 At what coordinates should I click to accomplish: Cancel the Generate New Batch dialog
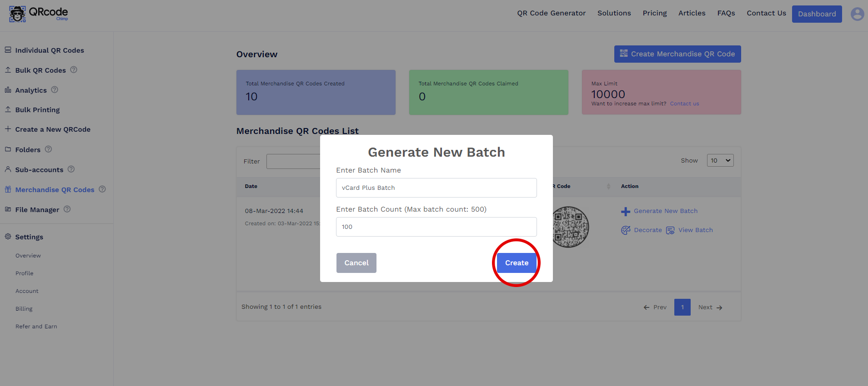pos(356,263)
